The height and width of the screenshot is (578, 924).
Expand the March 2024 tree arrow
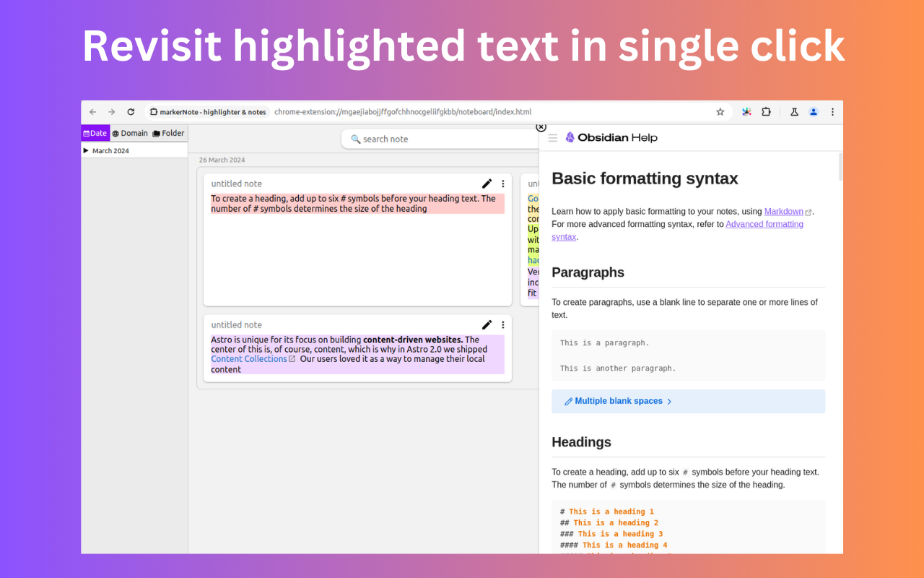[86, 150]
